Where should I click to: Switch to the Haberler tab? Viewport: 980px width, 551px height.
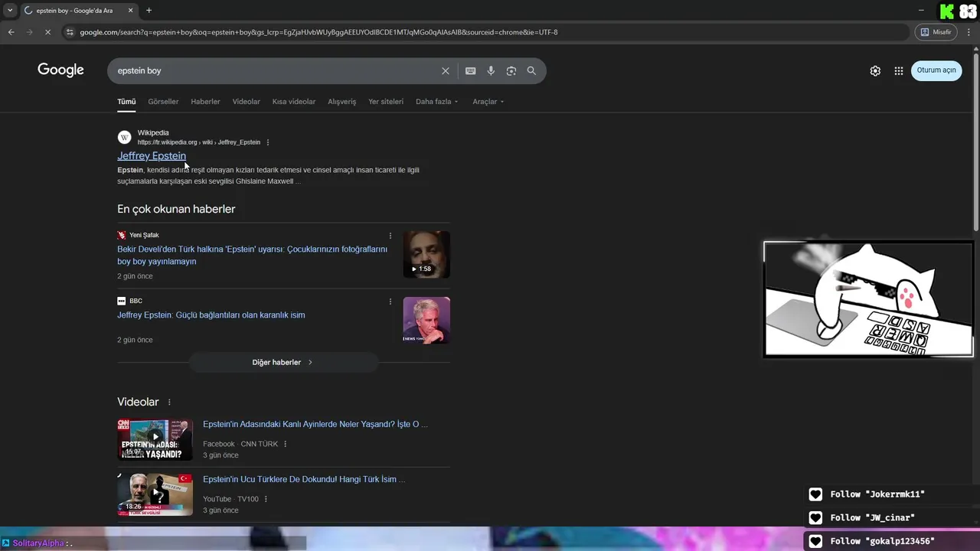[205, 102]
